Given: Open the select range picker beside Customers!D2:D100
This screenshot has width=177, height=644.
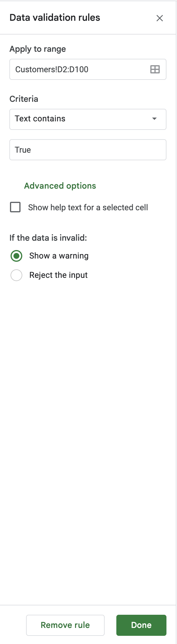Looking at the screenshot, I should [x=155, y=69].
